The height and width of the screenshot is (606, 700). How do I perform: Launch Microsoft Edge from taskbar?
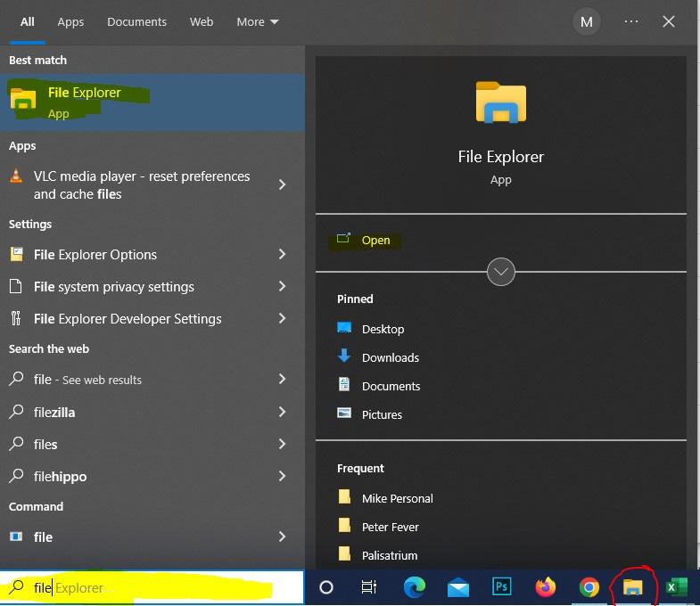pyautogui.click(x=415, y=587)
